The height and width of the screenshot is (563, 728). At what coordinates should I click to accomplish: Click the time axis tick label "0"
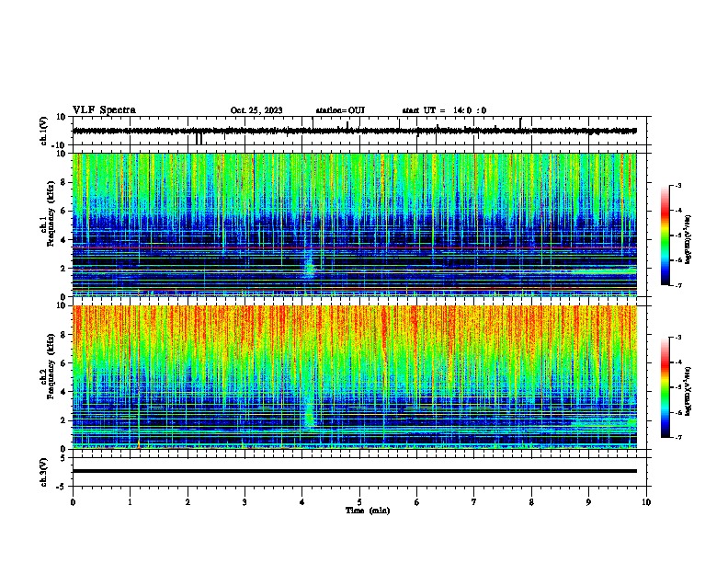(x=73, y=502)
